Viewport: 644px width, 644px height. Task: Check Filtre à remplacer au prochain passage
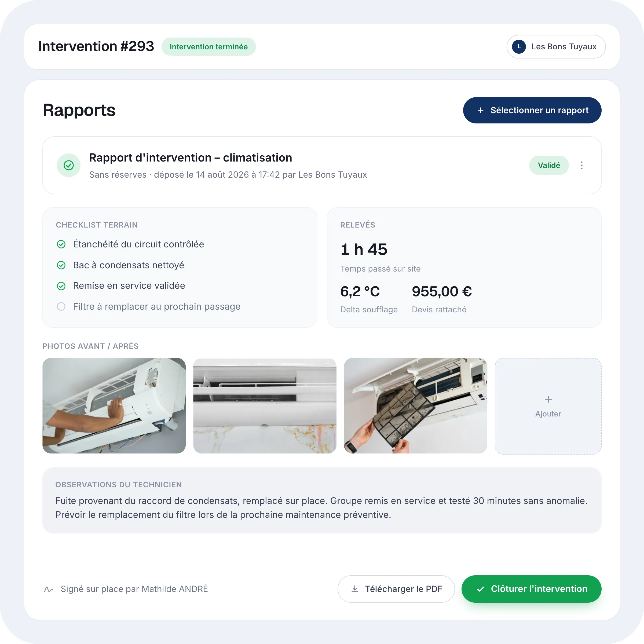[x=61, y=306]
